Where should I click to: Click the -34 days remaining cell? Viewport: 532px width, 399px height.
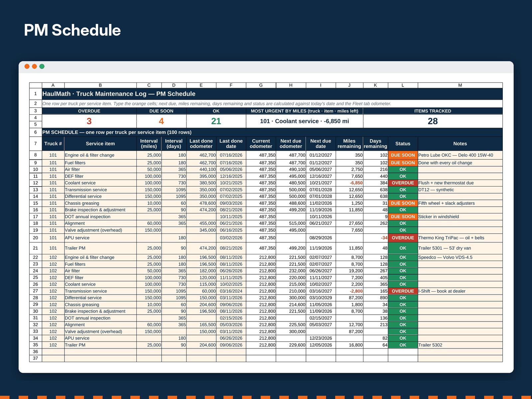(x=376, y=238)
